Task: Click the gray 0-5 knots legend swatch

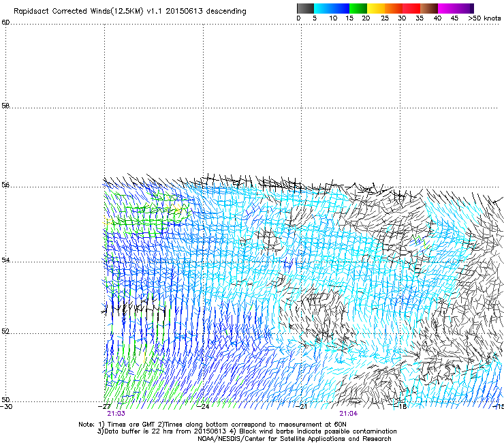Action: 305,8
